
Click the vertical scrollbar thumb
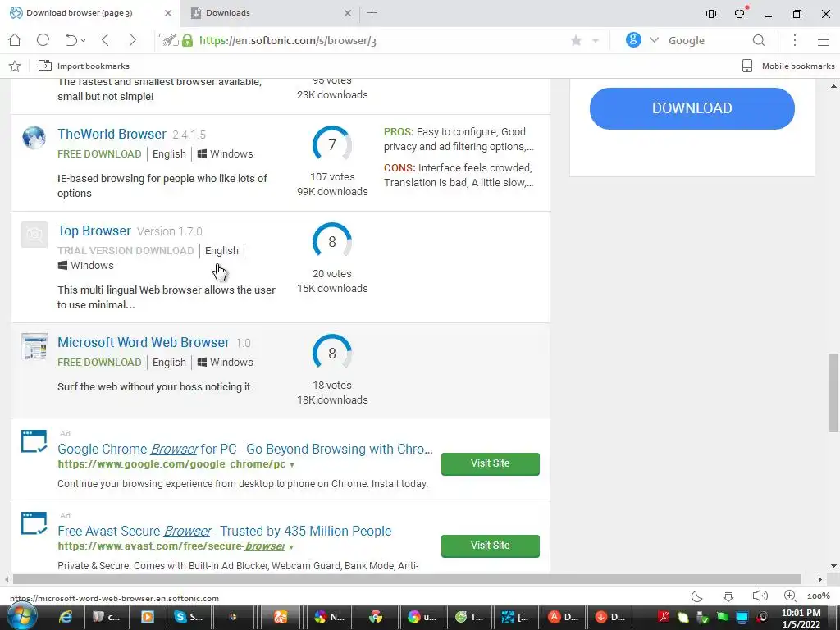click(x=833, y=392)
